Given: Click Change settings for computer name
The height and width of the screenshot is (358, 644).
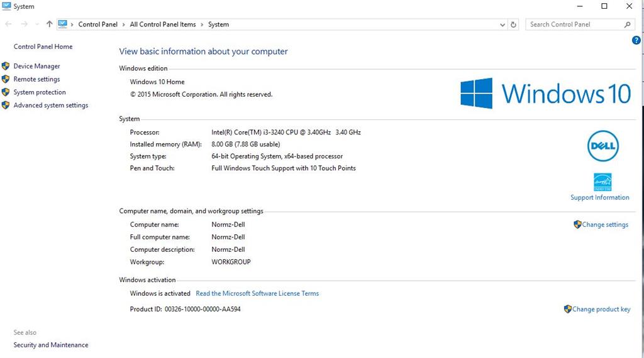Looking at the screenshot, I should click(605, 225).
